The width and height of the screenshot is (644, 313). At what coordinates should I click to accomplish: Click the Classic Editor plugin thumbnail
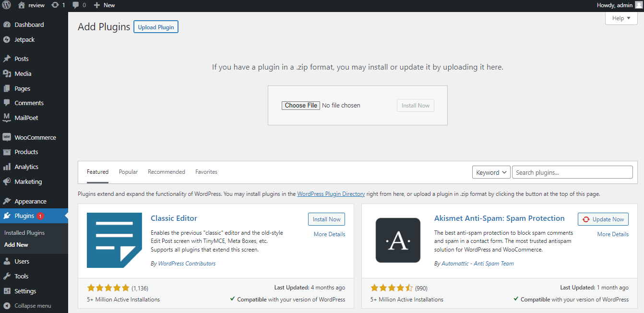click(114, 240)
